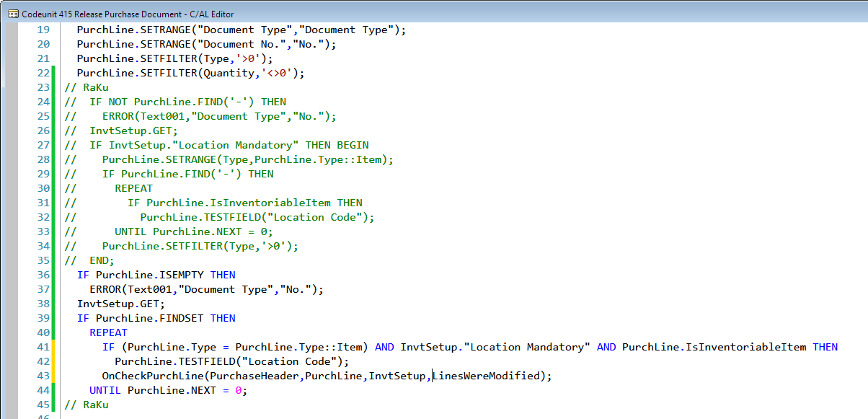Click the blue REPEAT keyword on line 40
868x419 pixels.
pos(109,332)
